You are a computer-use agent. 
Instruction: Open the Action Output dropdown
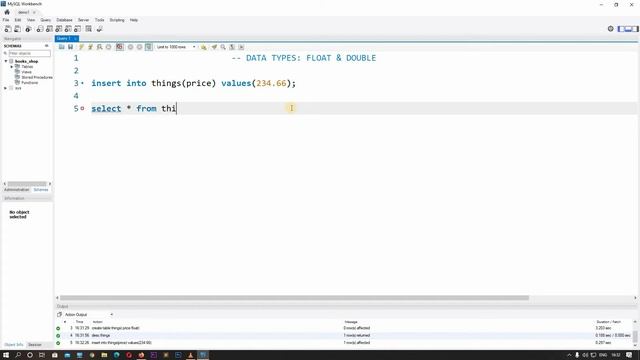coord(88,315)
